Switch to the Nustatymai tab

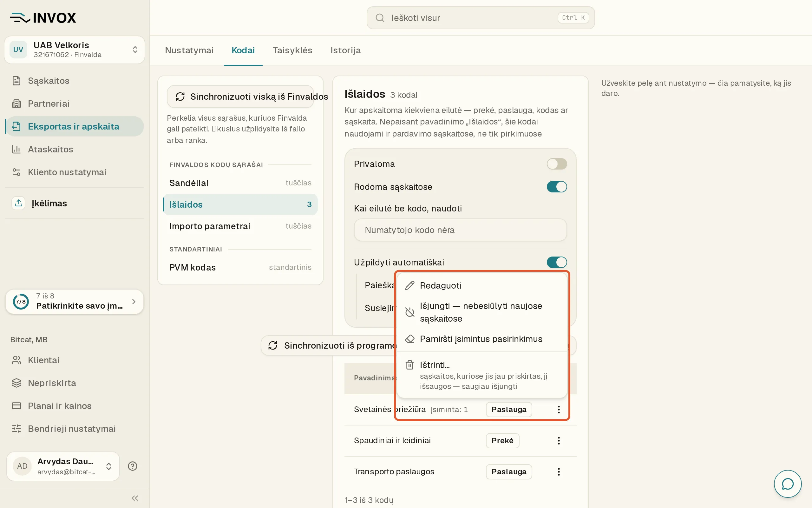[x=189, y=50]
